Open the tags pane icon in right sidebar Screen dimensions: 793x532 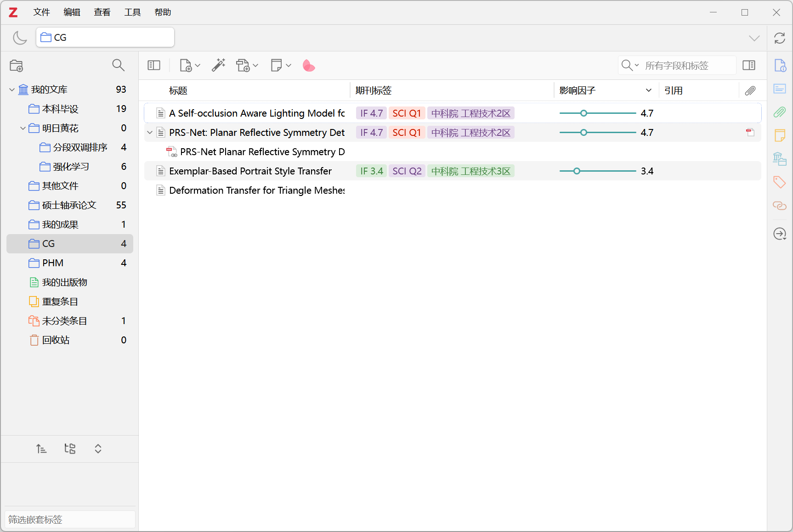[779, 182]
